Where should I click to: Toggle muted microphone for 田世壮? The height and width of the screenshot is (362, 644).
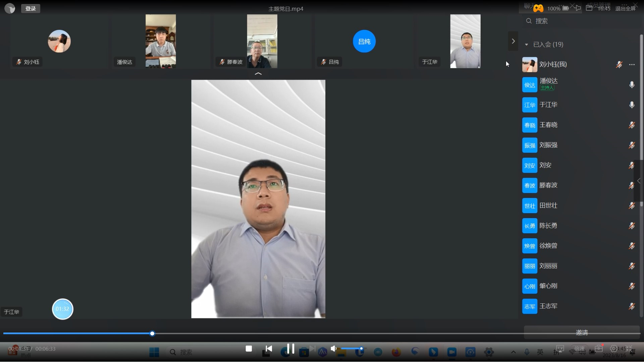pyautogui.click(x=632, y=205)
